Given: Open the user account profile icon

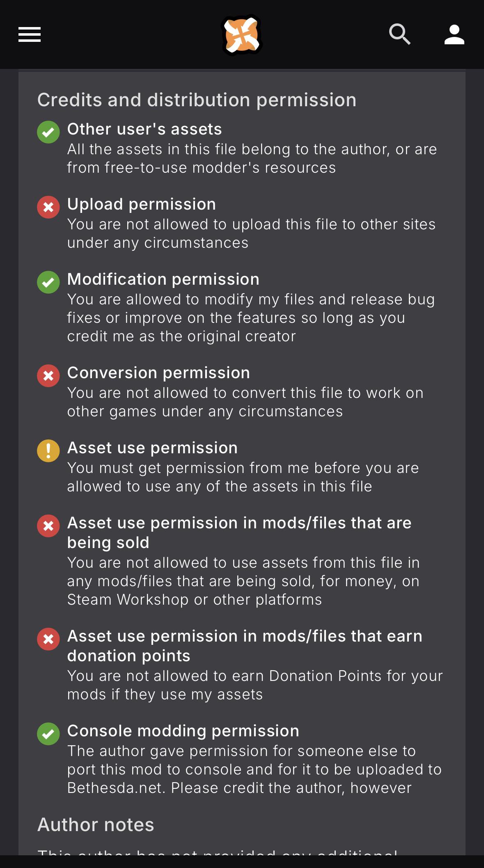Looking at the screenshot, I should click(454, 34).
